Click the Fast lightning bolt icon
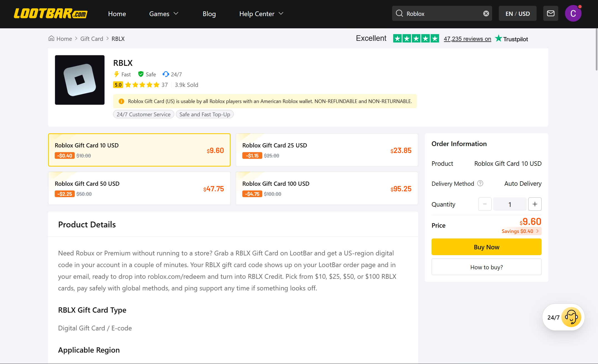 tap(116, 74)
